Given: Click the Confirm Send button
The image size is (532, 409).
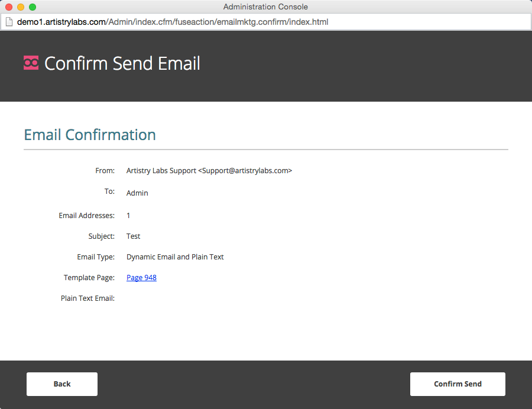Looking at the screenshot, I should (x=458, y=384).
